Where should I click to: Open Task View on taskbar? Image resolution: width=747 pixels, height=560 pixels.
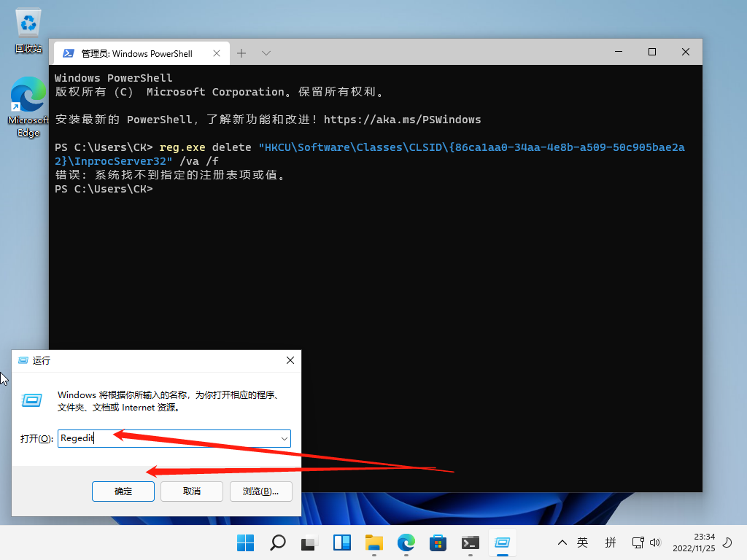(309, 542)
